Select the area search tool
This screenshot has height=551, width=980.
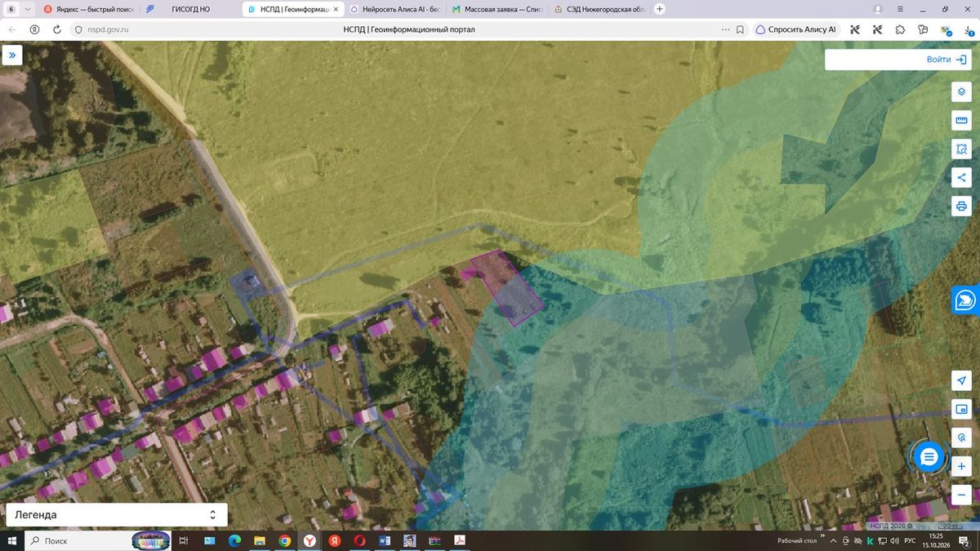[961, 149]
